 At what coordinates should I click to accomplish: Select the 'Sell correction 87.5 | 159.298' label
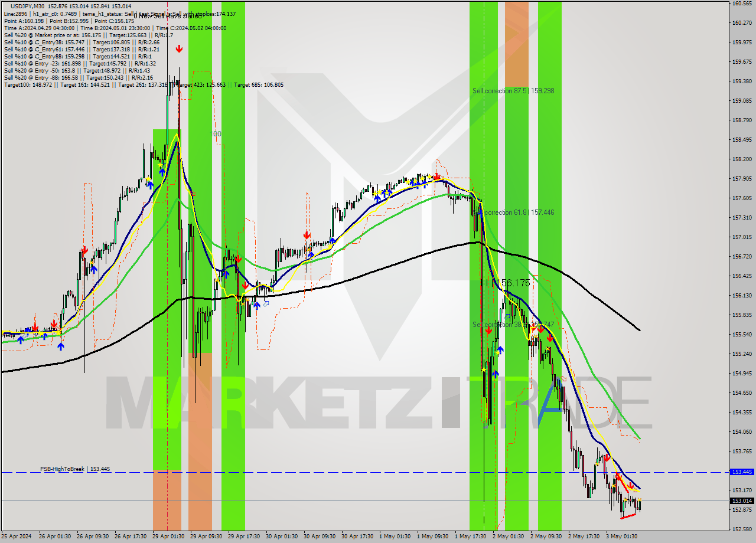tap(513, 91)
